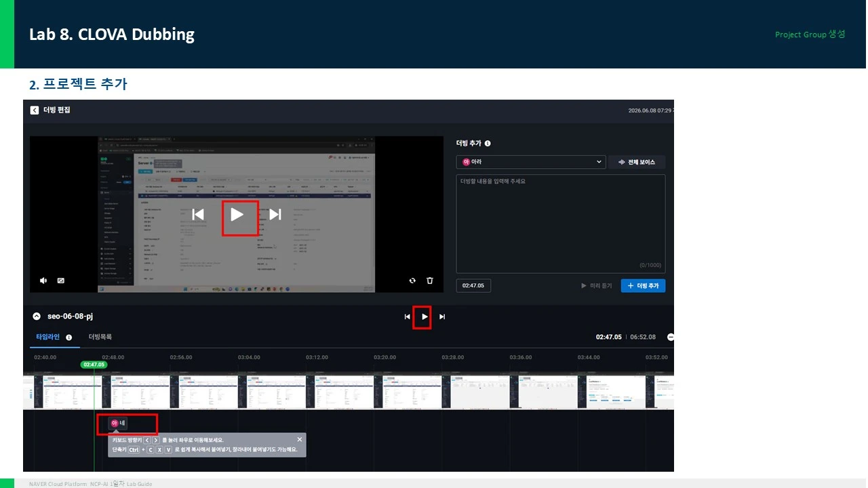Play from the control bar beside seo-06-08-pj
This screenshot has width=868, height=488.
(425, 317)
